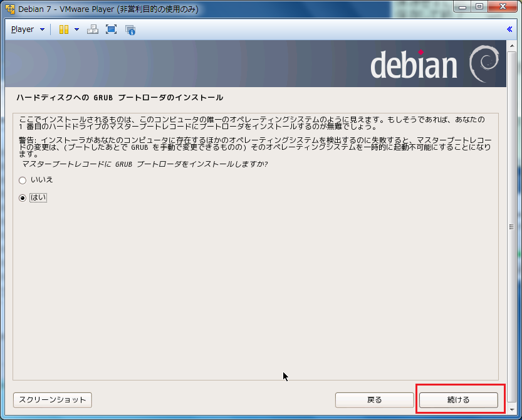This screenshot has width=522, height=420.
Task: Maximize the VMware Player window
Action: point(479,7)
